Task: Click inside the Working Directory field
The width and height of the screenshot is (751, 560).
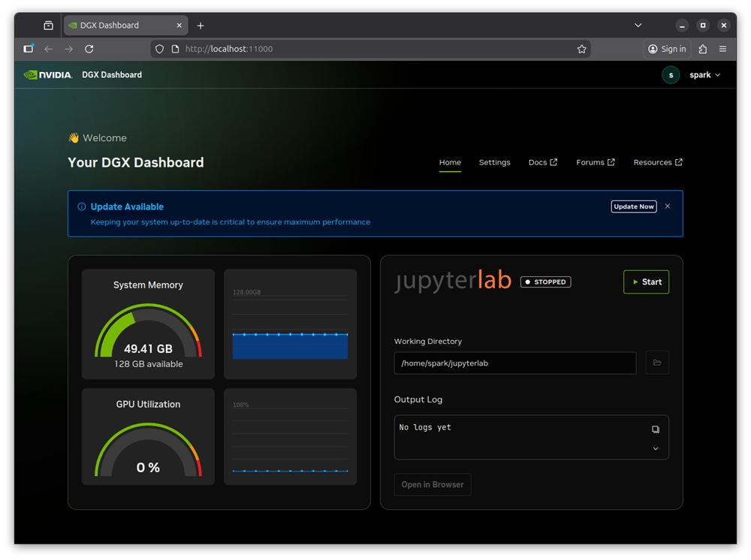Action: point(514,363)
